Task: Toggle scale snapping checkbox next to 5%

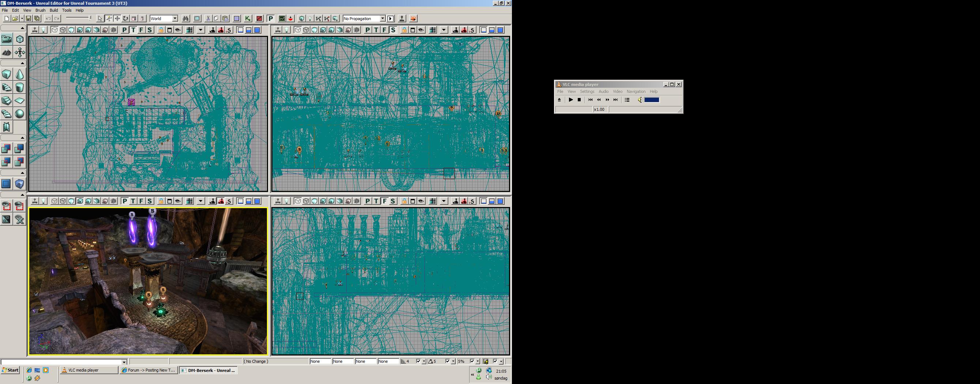Action: (472, 361)
